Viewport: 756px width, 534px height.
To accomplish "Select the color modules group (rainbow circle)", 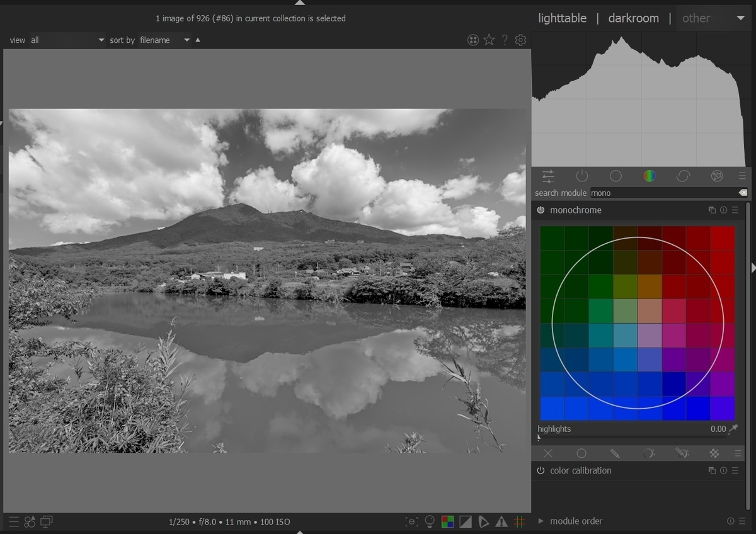I will coord(650,176).
